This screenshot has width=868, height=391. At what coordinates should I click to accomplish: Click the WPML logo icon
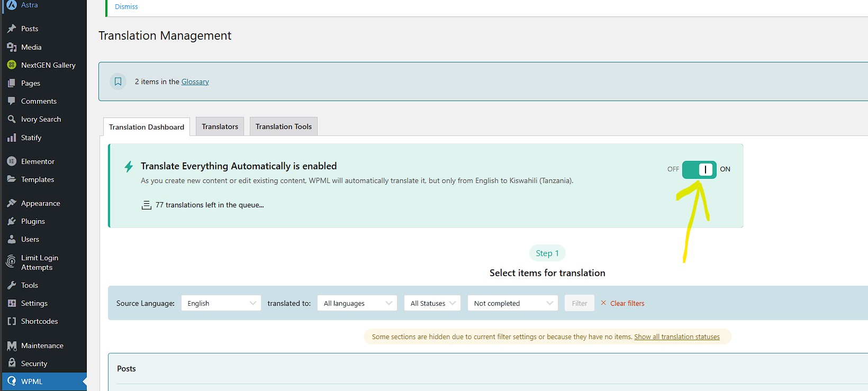12,381
